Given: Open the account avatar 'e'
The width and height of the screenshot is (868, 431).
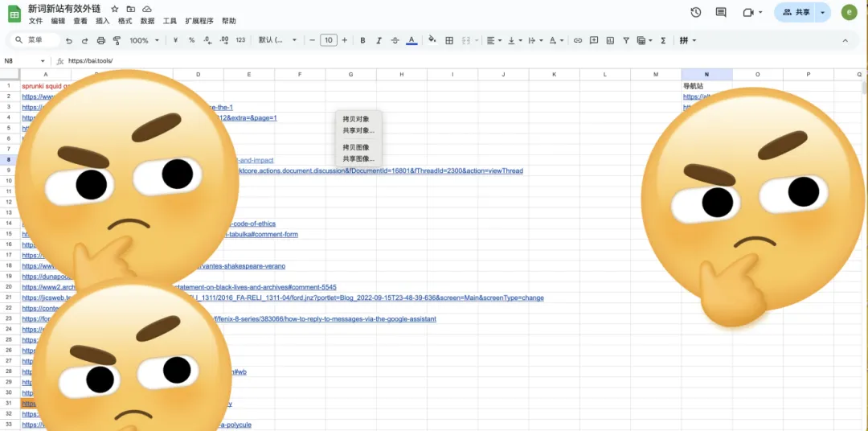Looking at the screenshot, I should point(849,12).
